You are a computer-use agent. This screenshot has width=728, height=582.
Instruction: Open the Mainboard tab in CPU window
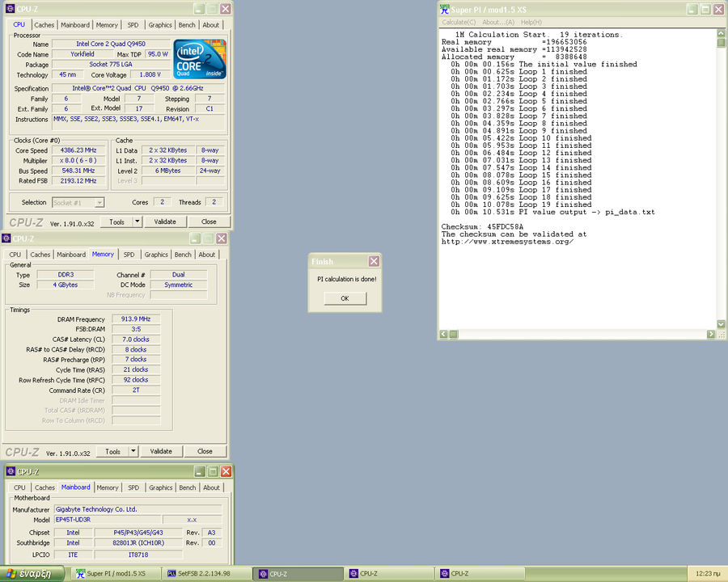click(75, 25)
